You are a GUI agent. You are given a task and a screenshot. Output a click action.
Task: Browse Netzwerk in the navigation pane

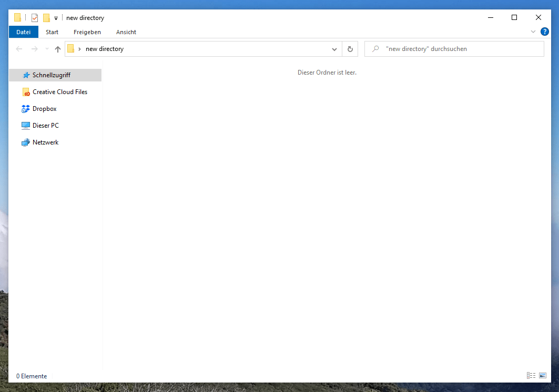click(45, 142)
